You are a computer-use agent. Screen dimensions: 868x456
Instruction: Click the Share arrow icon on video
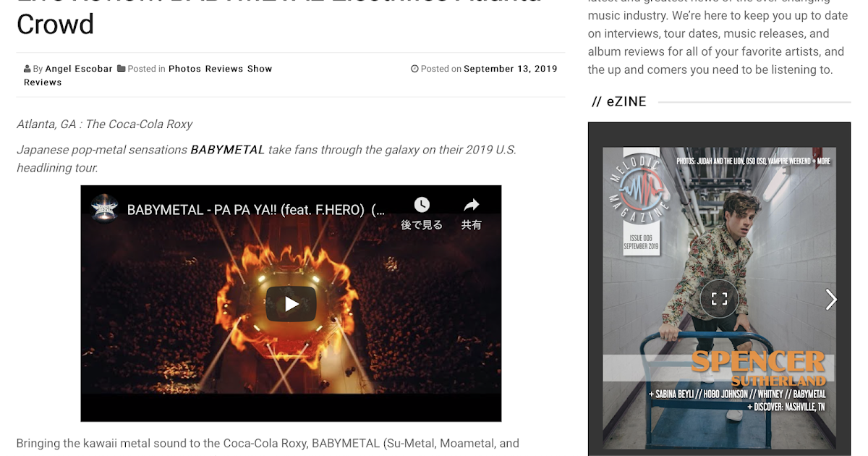pos(472,205)
